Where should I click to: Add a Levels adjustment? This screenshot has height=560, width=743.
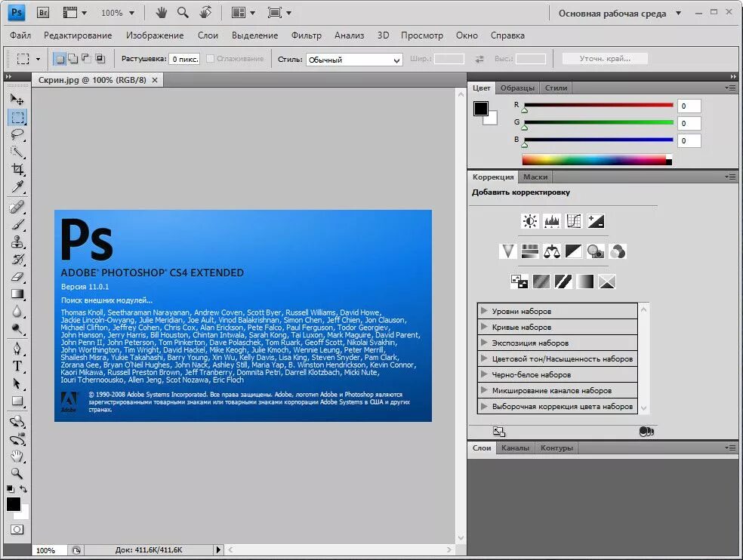pyautogui.click(x=551, y=221)
